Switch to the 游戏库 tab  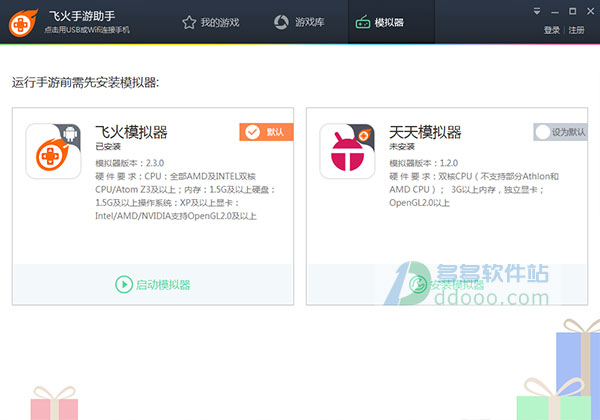pos(299,22)
